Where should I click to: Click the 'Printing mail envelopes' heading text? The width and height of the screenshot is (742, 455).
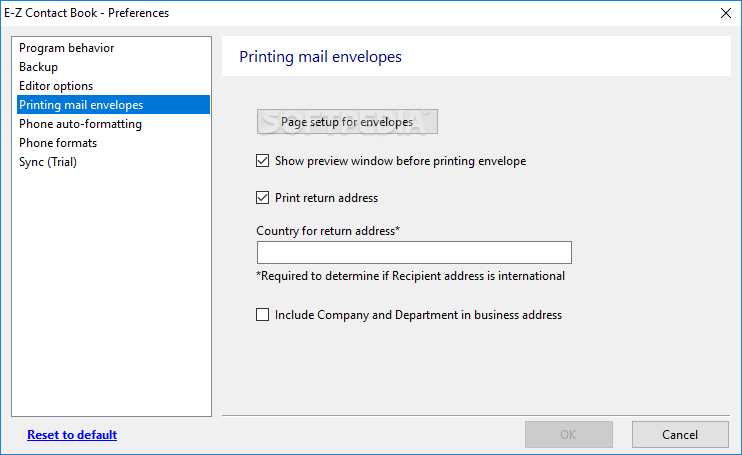(320, 57)
